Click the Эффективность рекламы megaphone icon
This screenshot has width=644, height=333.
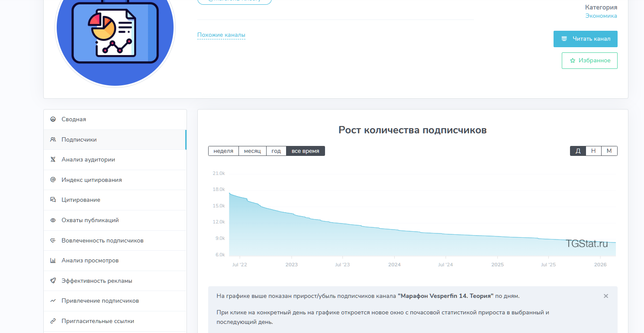click(53, 280)
